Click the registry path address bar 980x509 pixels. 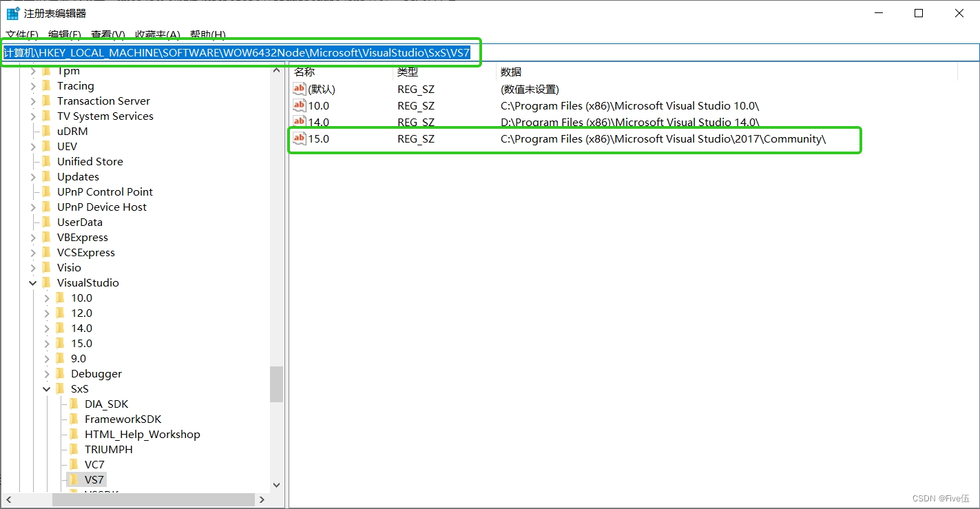click(490, 53)
